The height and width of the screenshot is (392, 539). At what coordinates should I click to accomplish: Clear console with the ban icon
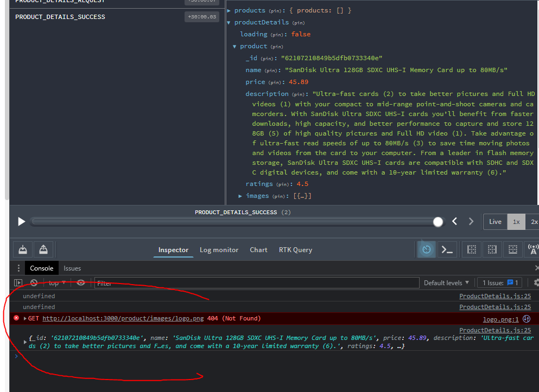(x=34, y=283)
